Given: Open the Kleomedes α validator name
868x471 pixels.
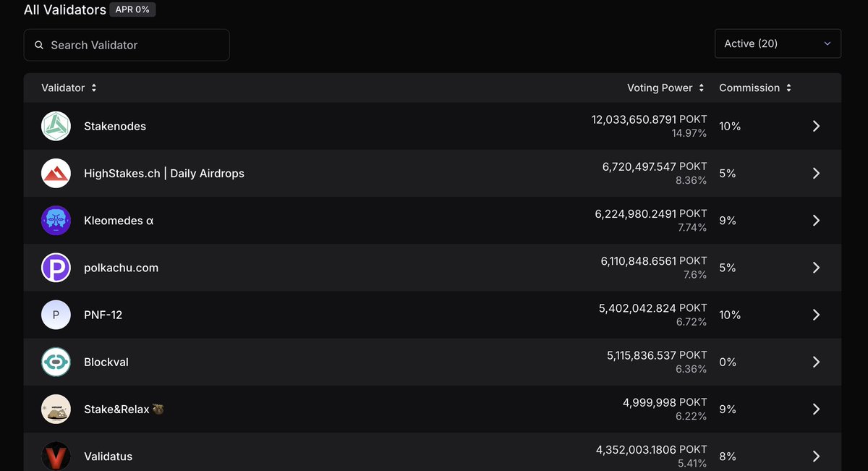Looking at the screenshot, I should 119,221.
